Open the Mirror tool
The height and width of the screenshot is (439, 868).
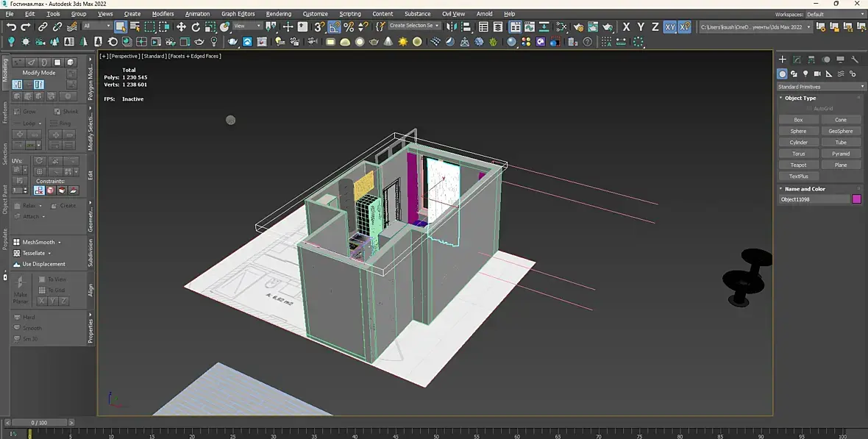pos(452,26)
